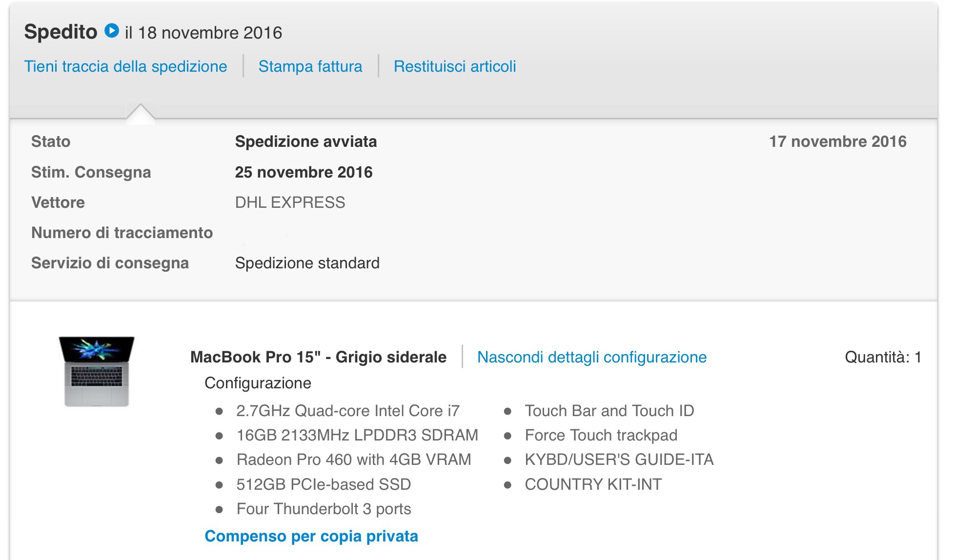This screenshot has height=560, width=953.
Task: Click the Configurazione subheading
Action: coord(258,383)
